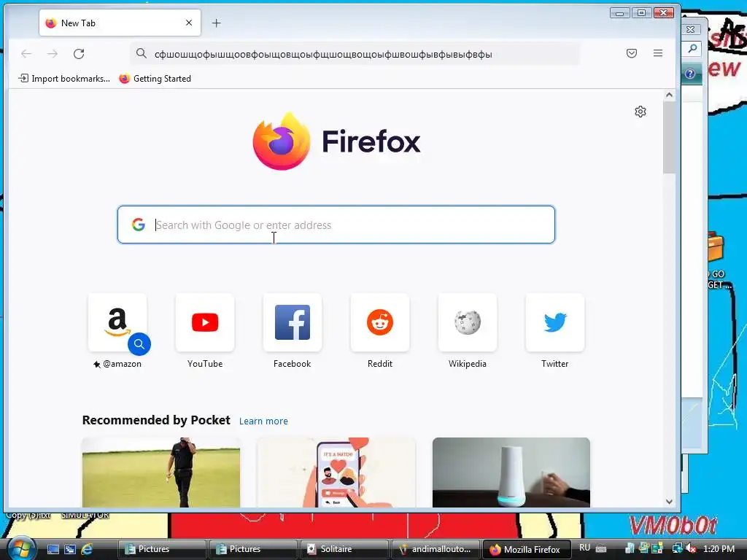
Task: Launch Internet Explorer from quick launch
Action: coord(88,549)
